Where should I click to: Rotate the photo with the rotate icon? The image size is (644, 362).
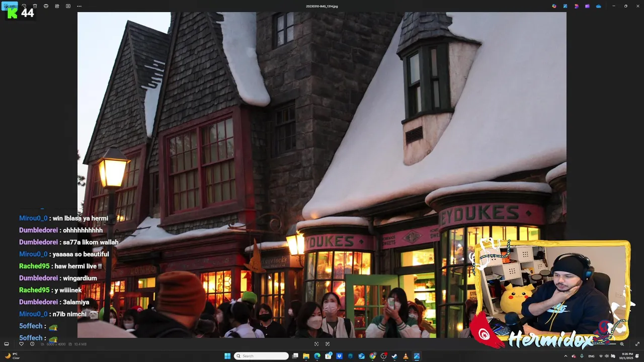(24, 6)
